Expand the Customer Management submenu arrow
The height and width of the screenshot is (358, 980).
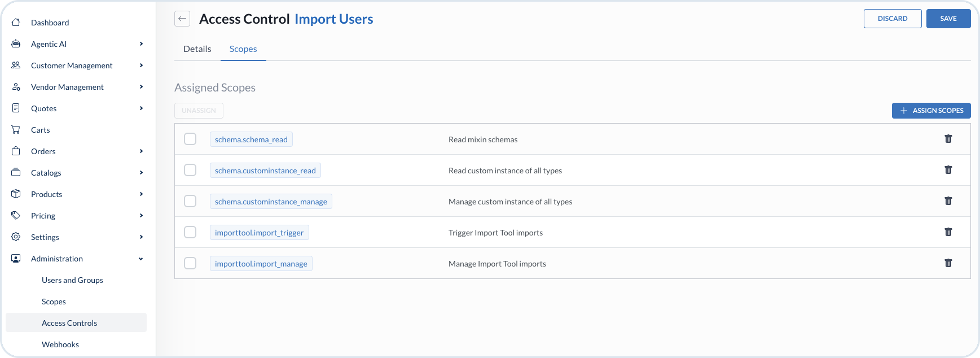[x=141, y=66]
